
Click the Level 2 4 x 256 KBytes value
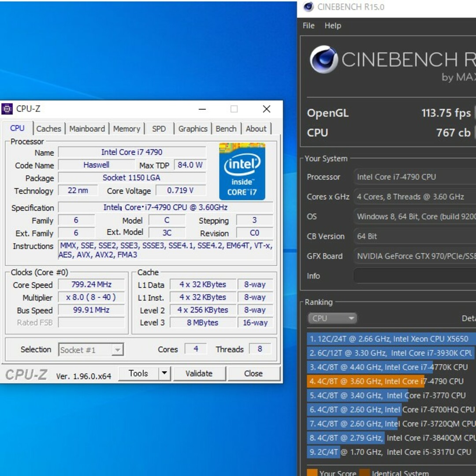[203, 310]
